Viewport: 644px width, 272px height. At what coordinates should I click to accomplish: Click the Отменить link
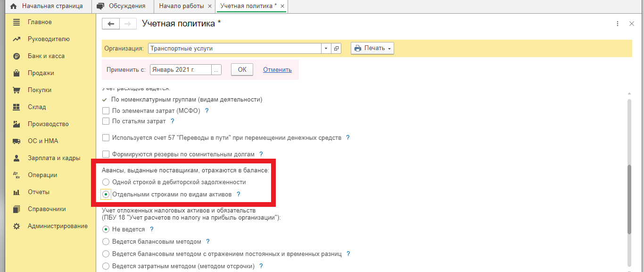277,69
